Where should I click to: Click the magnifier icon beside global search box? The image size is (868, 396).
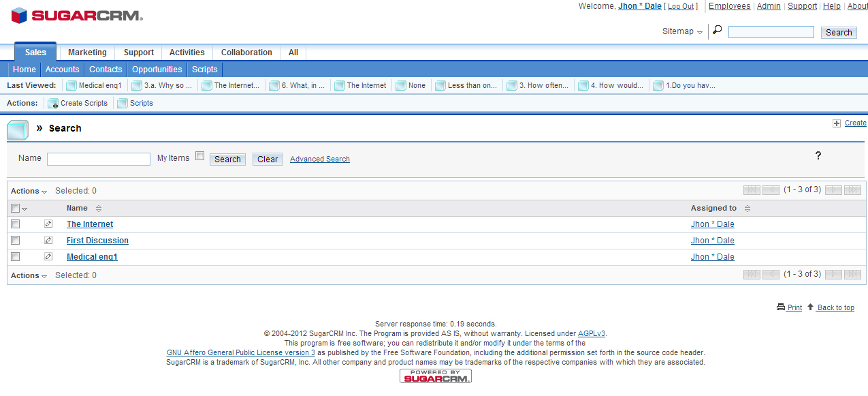pos(717,31)
